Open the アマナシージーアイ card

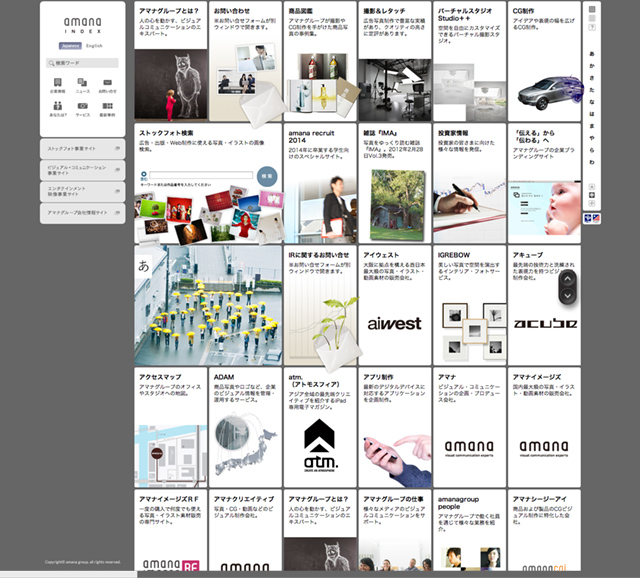click(544, 530)
